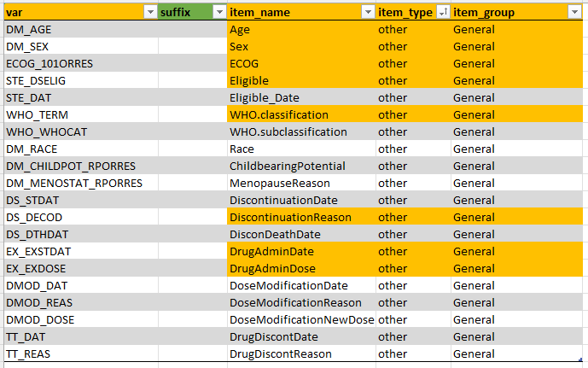Select the DiscontinuationReason cell
This screenshot has width=588, height=368.
click(x=301, y=217)
